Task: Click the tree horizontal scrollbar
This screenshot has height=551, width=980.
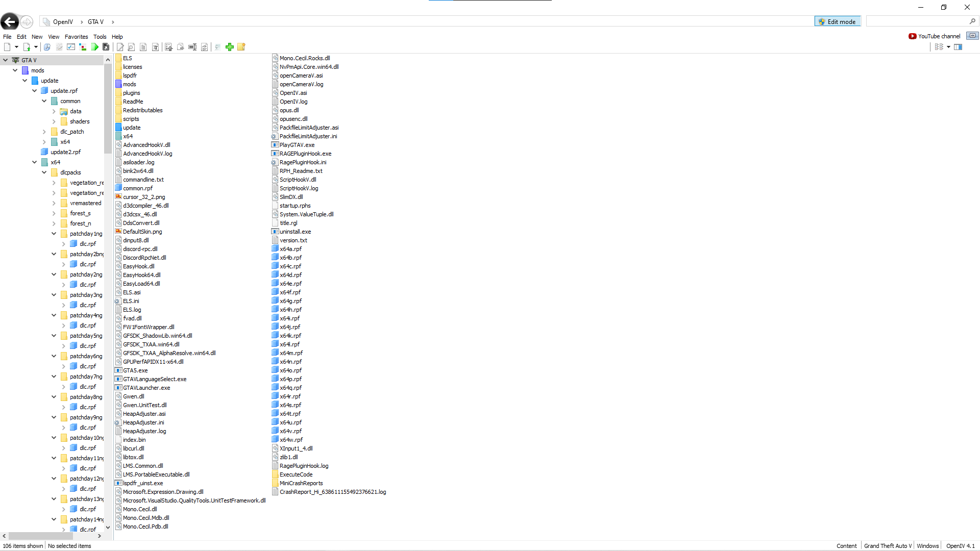Action: [x=41, y=536]
